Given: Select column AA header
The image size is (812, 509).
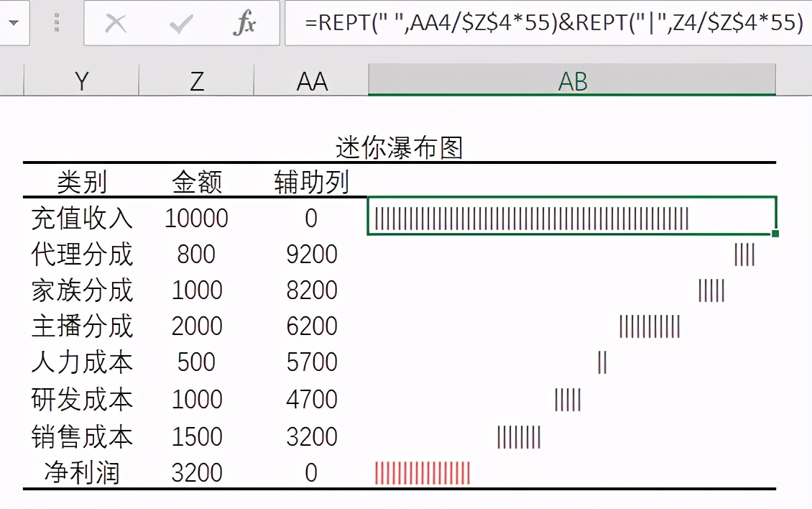Looking at the screenshot, I should [312, 81].
